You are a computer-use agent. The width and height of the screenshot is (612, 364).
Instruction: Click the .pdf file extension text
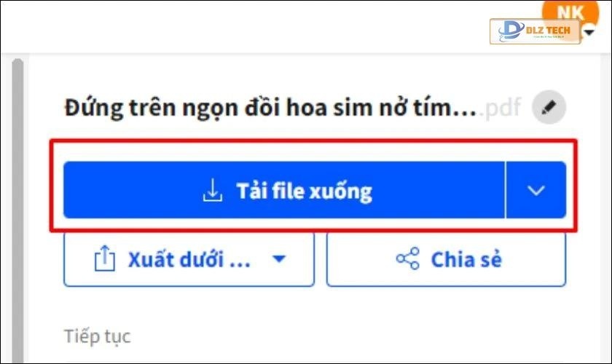pyautogui.click(x=503, y=108)
